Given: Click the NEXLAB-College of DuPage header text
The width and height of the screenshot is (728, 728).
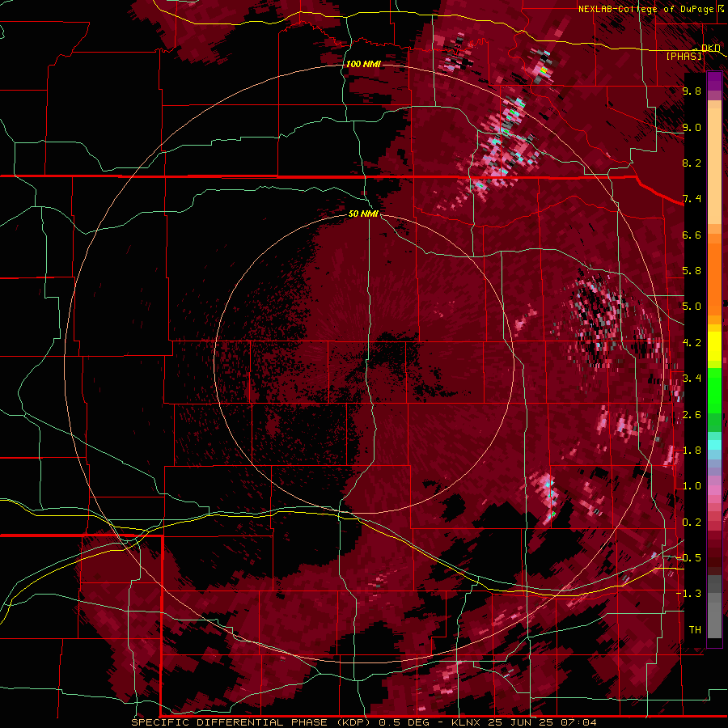Looking at the screenshot, I should click(x=645, y=9).
